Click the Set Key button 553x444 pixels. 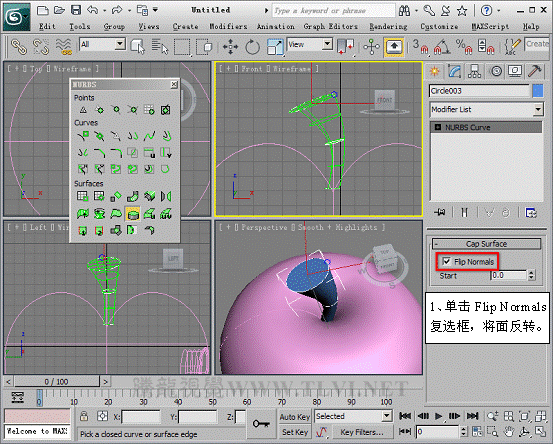click(295, 432)
